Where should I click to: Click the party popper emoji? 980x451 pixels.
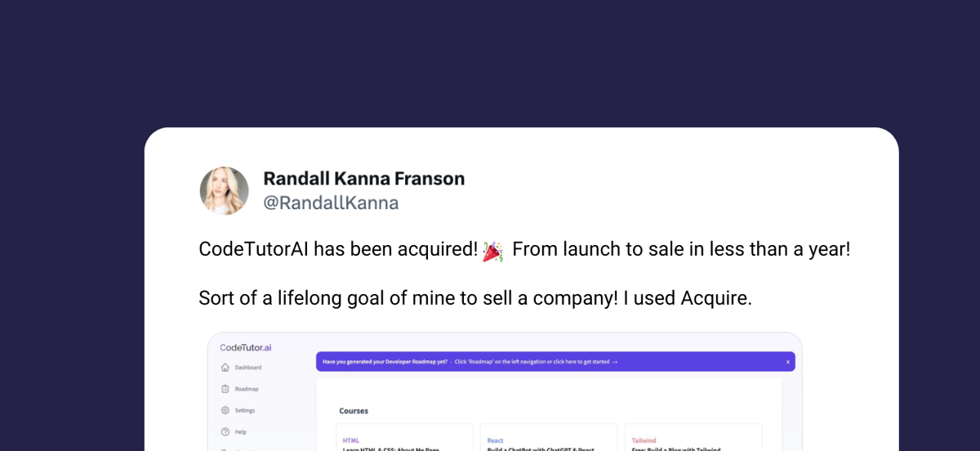click(x=493, y=250)
